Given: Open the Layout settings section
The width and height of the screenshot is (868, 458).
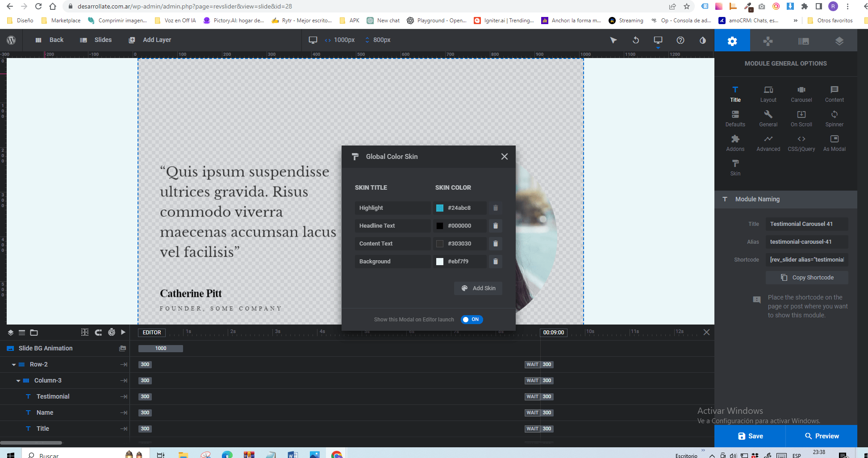Looking at the screenshot, I should tap(768, 94).
